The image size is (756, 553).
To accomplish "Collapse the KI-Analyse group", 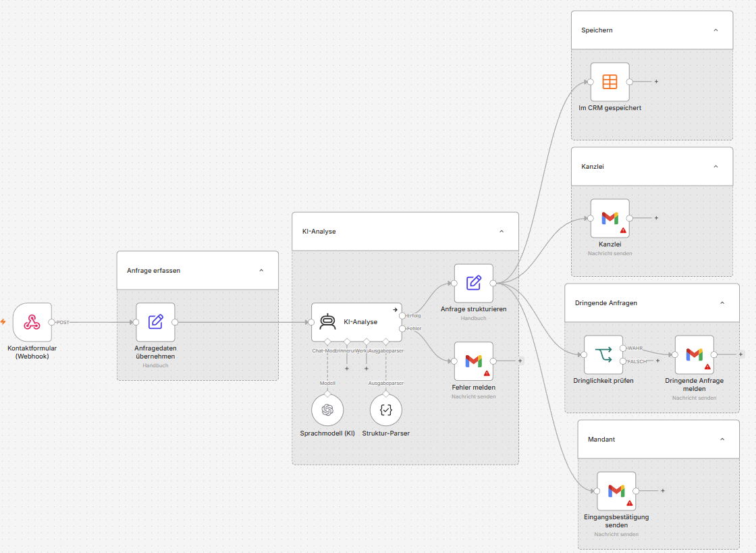I will pyautogui.click(x=502, y=232).
